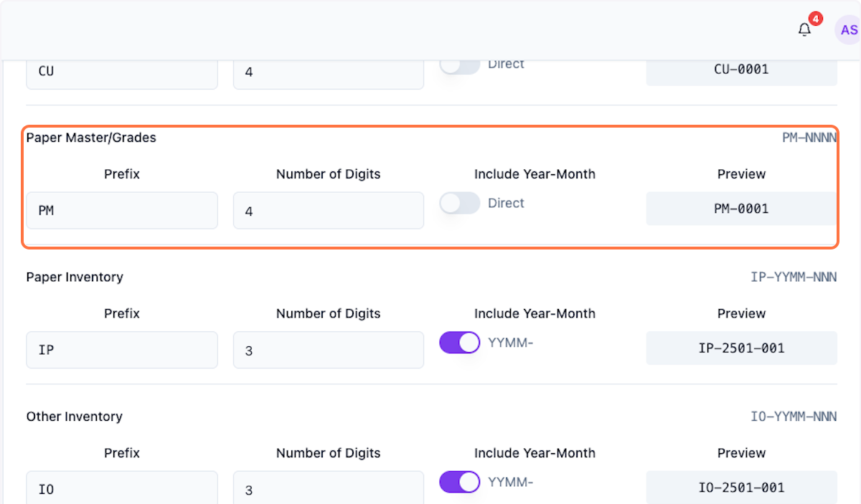Screen dimensions: 861x504
Task: Click the IP-2501-001 preview box
Action: [741, 348]
